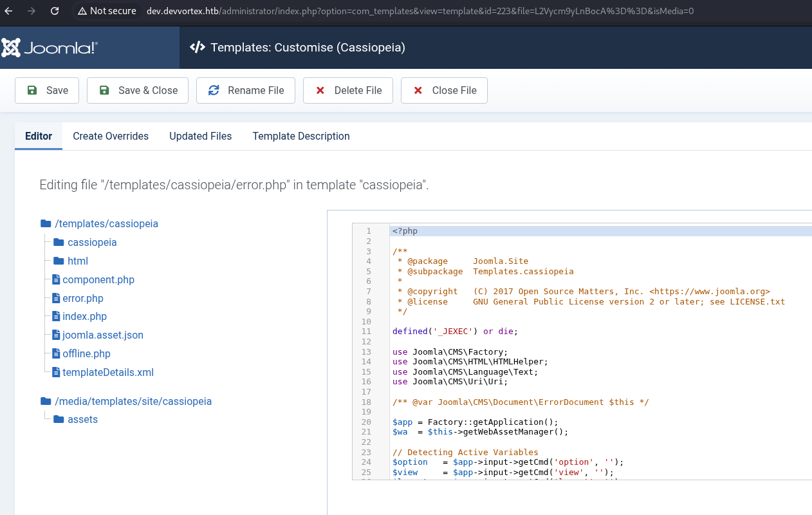The image size is (812, 515).
Task: Click the file icon beside error.php
Action: click(x=56, y=298)
